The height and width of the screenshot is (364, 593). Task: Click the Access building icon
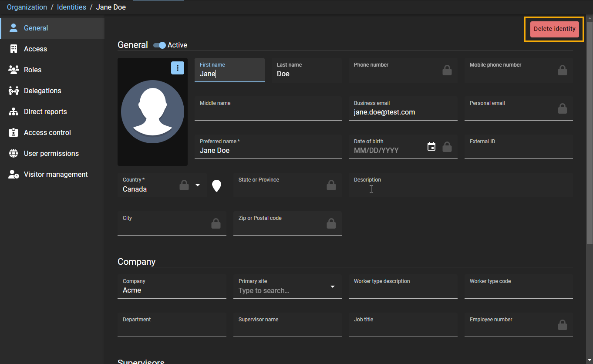[13, 49]
